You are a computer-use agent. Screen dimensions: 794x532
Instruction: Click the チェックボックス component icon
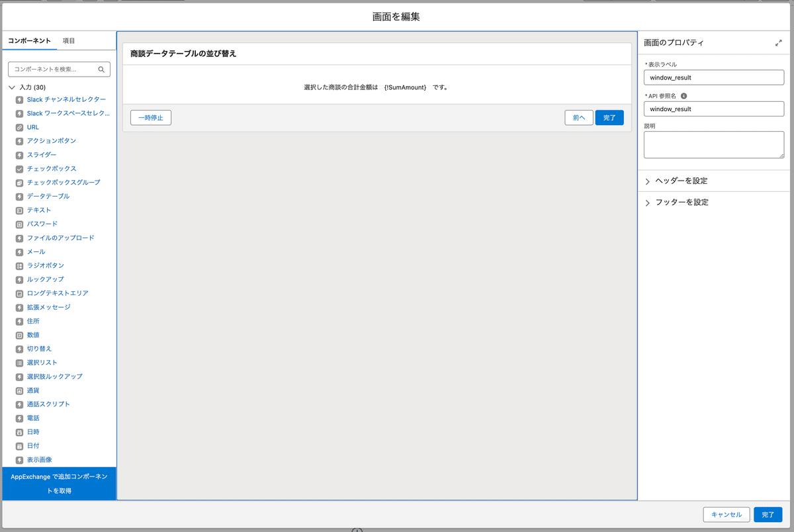point(19,169)
